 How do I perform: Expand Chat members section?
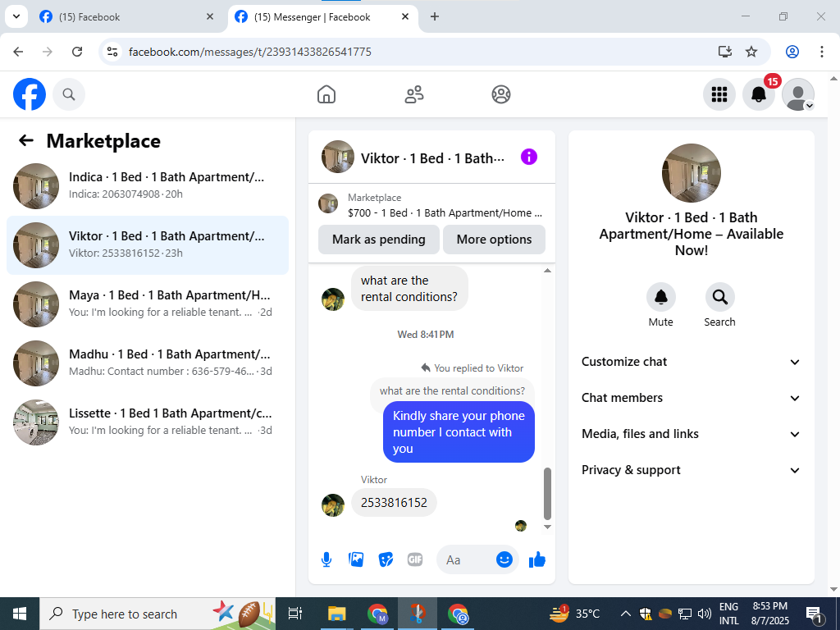coord(691,398)
